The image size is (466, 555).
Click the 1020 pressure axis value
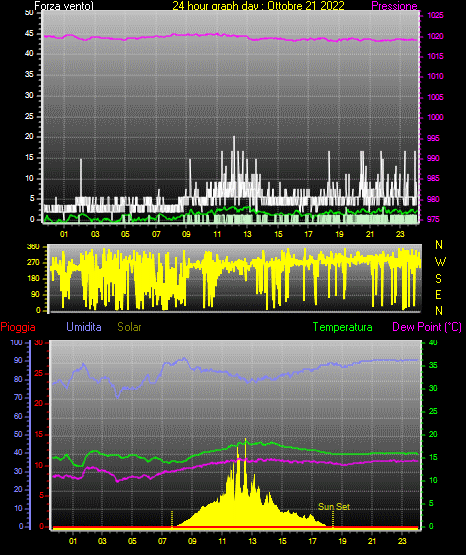click(x=436, y=36)
